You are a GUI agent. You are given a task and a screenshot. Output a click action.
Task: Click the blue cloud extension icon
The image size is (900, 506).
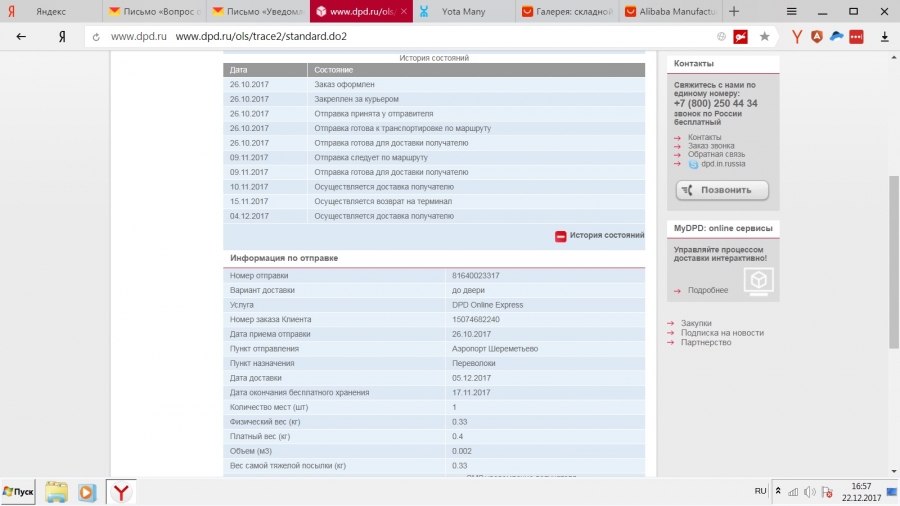point(836,36)
